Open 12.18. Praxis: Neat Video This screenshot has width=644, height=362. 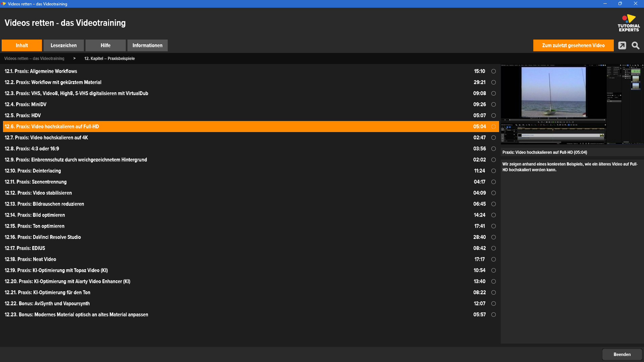(251, 259)
